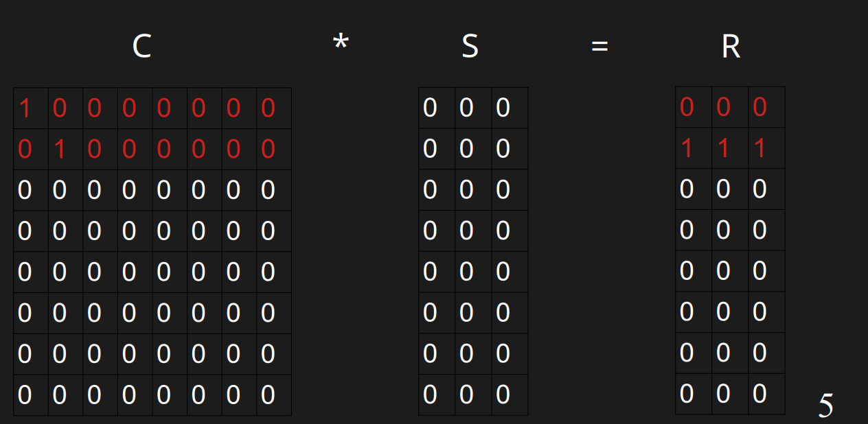The width and height of the screenshot is (868, 424).
Task: Click the matrix label C
Action: point(141,47)
